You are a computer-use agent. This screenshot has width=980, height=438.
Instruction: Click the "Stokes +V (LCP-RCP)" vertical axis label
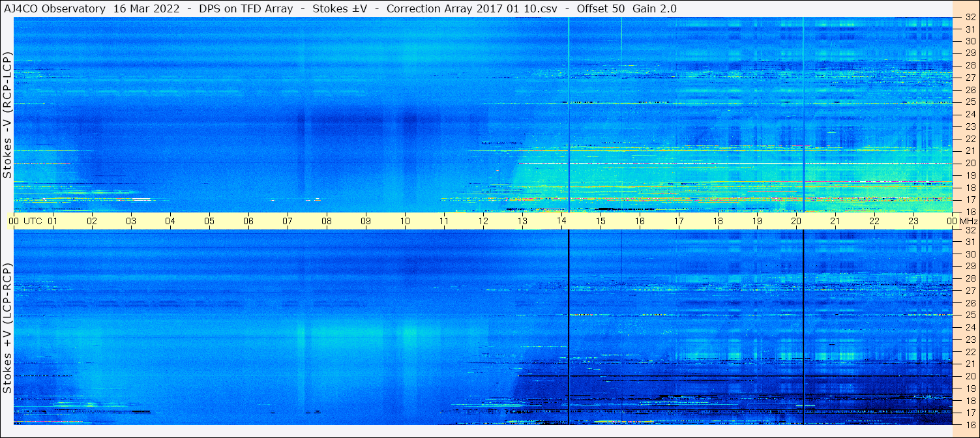(7, 329)
